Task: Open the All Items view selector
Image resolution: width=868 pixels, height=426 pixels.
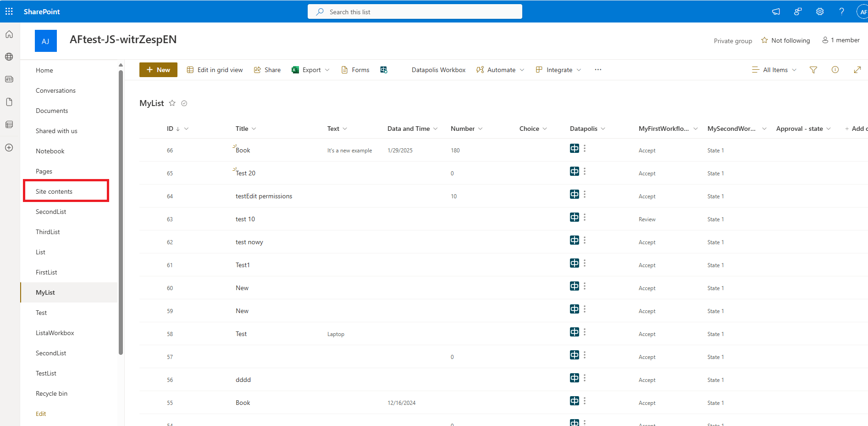Action: 774,70
